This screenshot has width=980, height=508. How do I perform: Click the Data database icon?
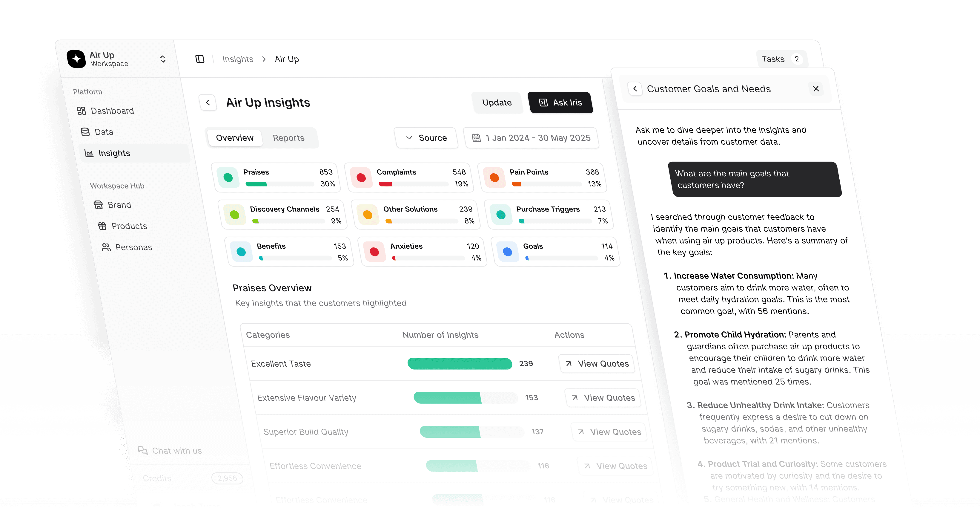tap(85, 132)
